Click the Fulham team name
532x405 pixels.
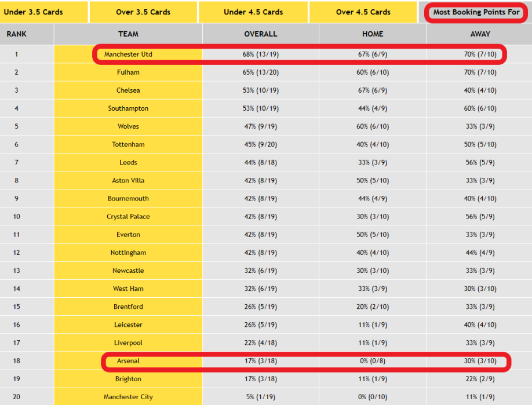(x=128, y=72)
